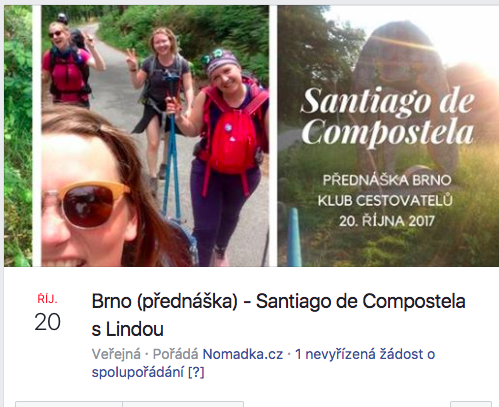Click the second partially visible button below event

click(x=183, y=404)
